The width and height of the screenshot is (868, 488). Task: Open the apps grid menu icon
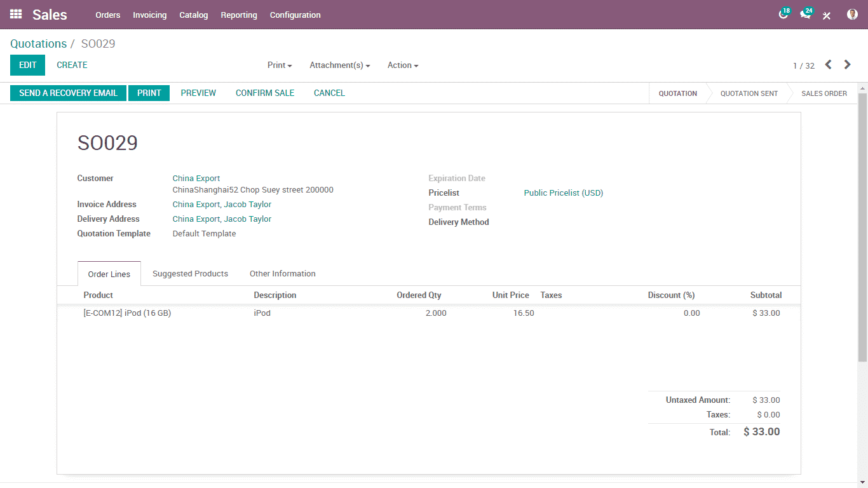coord(16,14)
